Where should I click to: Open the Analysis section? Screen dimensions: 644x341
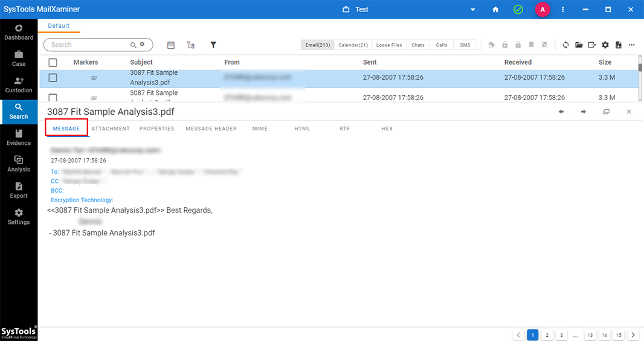(19, 164)
